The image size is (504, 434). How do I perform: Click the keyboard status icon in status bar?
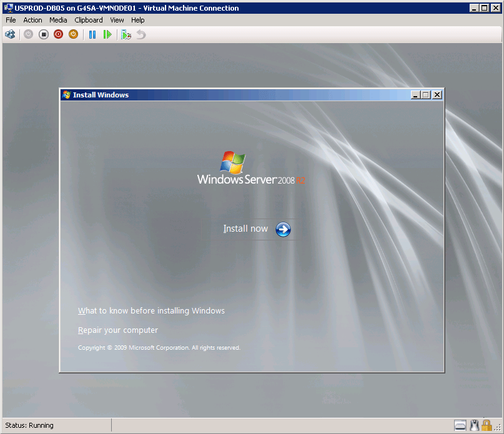460,425
